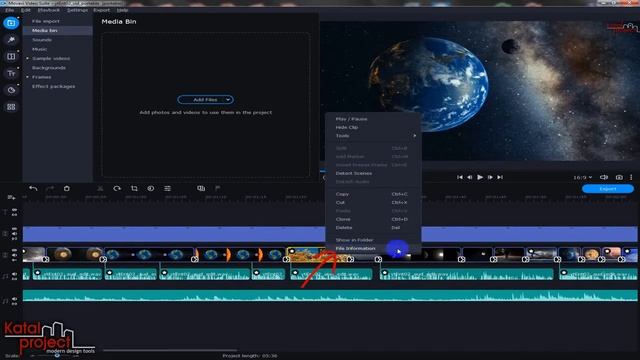Click the player volume speaker icon
This screenshot has height=360, width=640.
coord(604,177)
